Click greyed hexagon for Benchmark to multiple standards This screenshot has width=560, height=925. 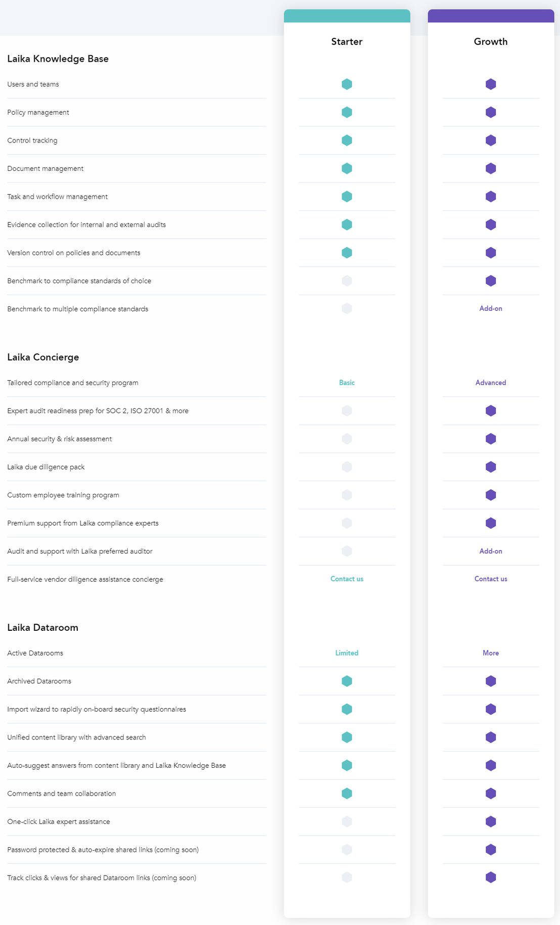(x=347, y=308)
